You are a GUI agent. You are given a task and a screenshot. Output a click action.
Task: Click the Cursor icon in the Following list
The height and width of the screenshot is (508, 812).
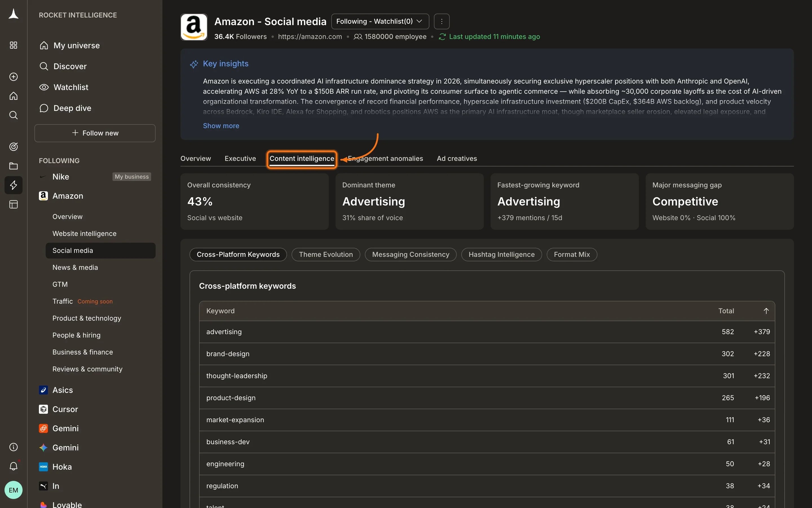[43, 409]
